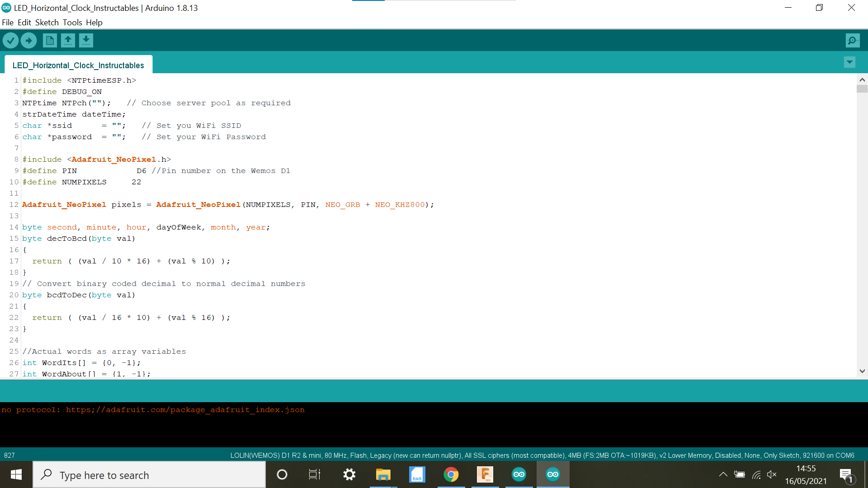Click the muted volume tray icon
This screenshot has height=488, width=868.
772,474
